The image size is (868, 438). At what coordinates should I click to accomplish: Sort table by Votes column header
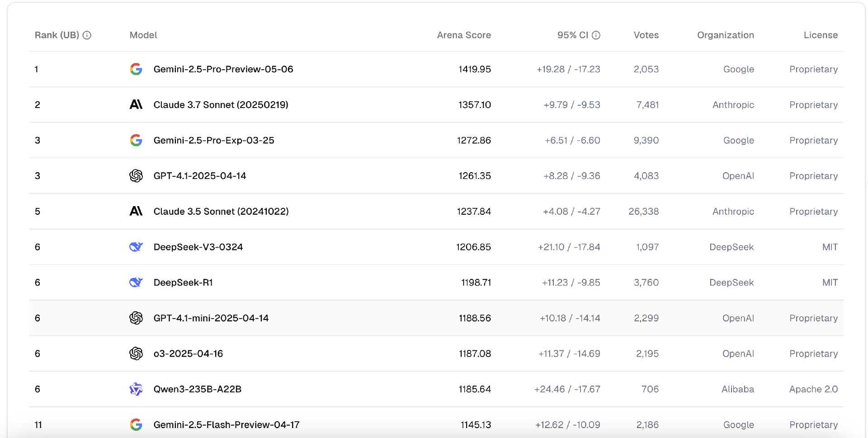click(646, 35)
